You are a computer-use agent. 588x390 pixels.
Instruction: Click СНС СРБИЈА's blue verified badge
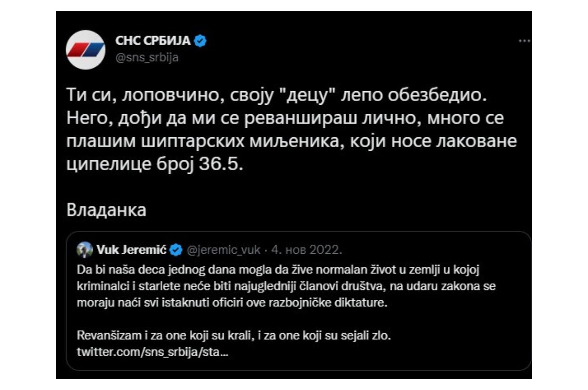pos(201,41)
